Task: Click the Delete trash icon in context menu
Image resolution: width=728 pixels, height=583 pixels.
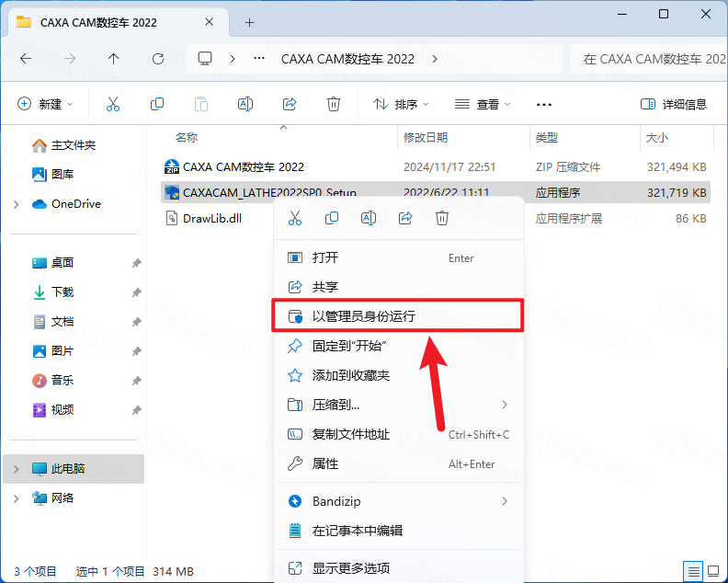Action: click(442, 218)
